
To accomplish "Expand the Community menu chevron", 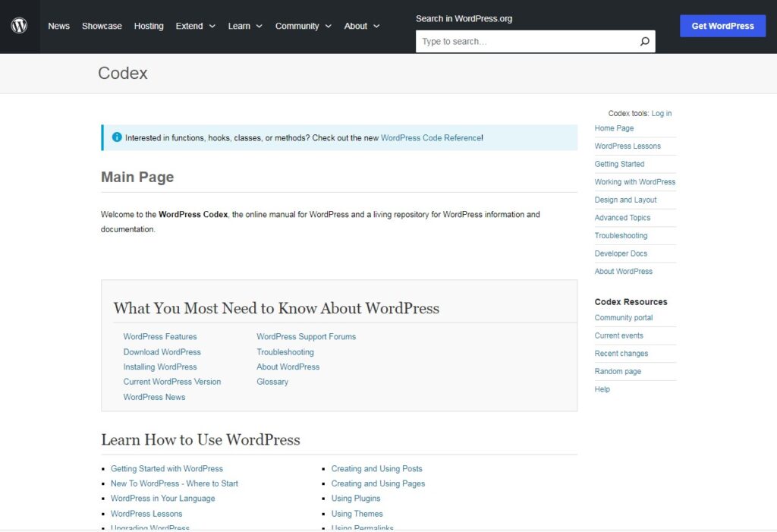I will [x=328, y=27].
